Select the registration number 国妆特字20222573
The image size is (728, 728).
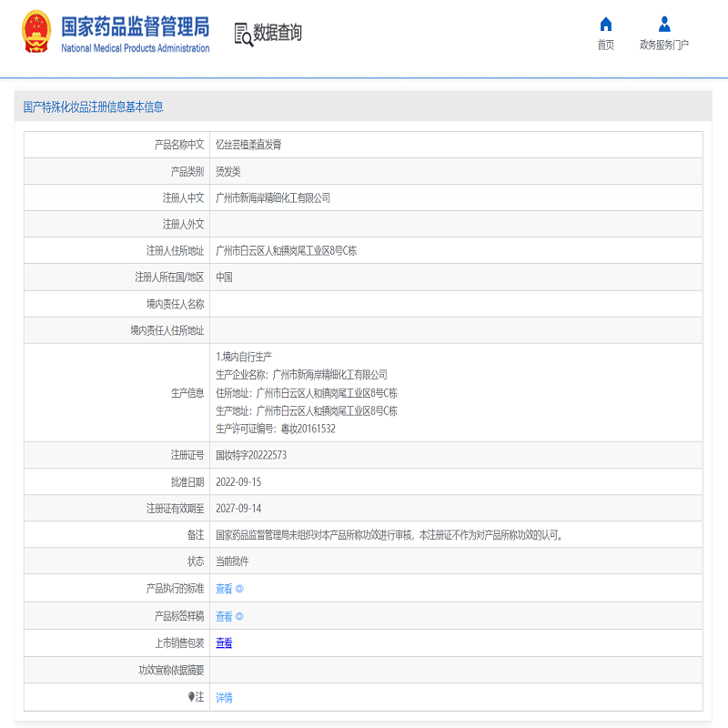point(253,457)
